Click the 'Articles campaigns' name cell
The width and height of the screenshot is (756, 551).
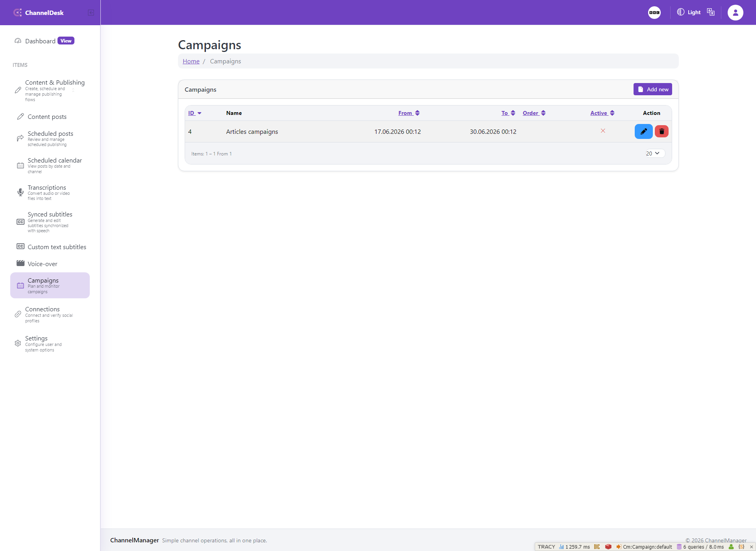252,132
